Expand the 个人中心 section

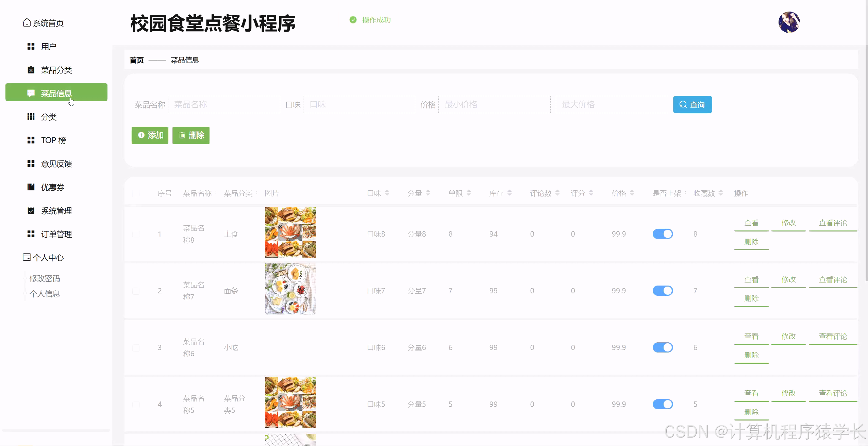[49, 257]
